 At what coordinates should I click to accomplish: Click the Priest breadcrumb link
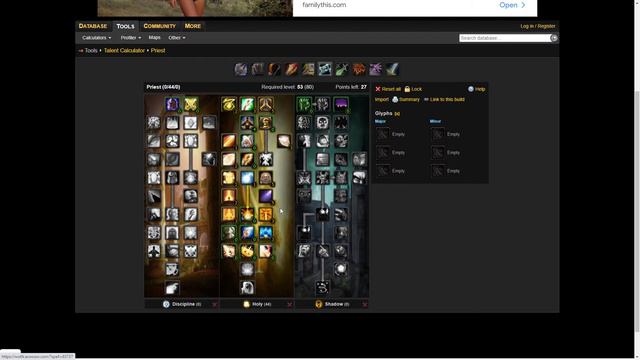coord(158,51)
